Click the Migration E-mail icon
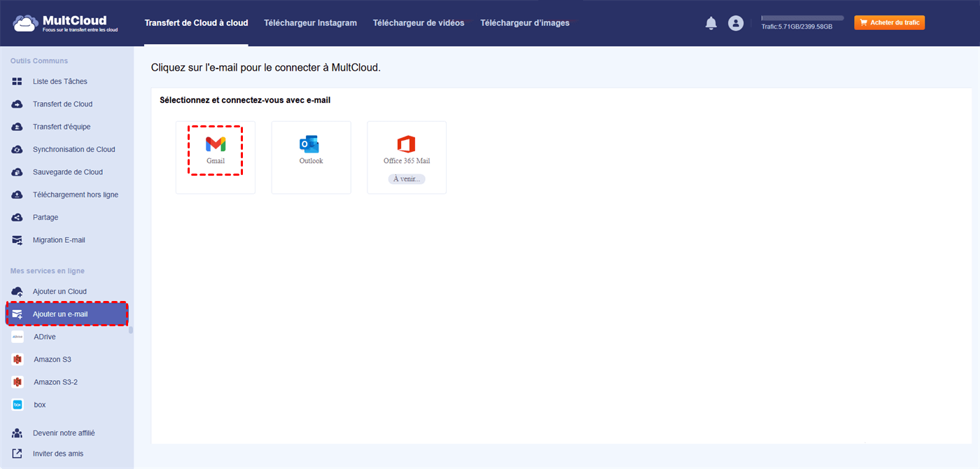 pyautogui.click(x=17, y=240)
